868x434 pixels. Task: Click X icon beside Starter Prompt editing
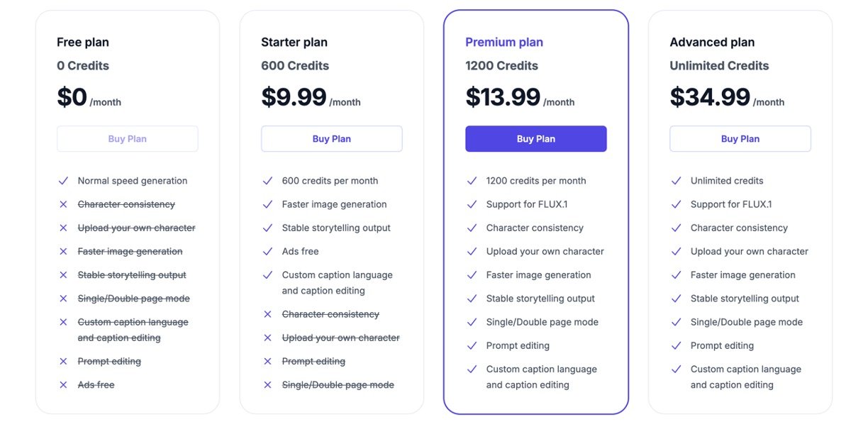[x=267, y=362]
